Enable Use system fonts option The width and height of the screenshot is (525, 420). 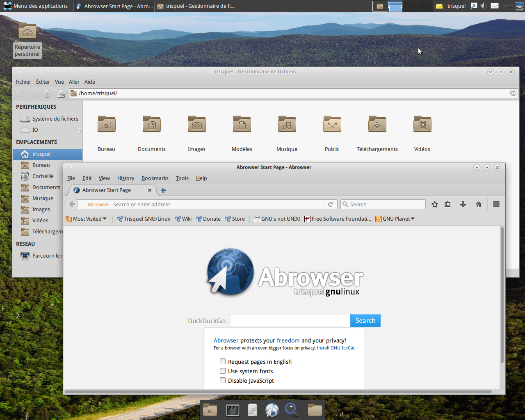[223, 371]
